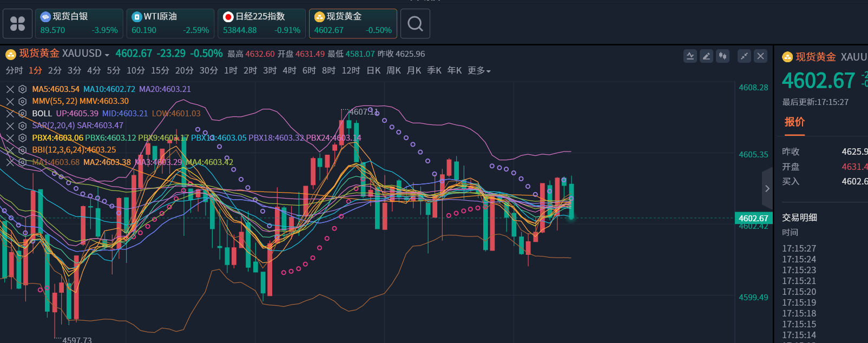Expand side panel with right chevron
This screenshot has width=868, height=343.
pyautogui.click(x=767, y=188)
